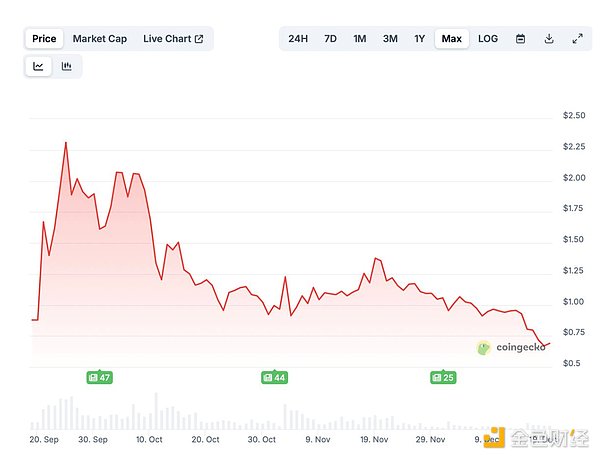
Task: Toggle LOG scale on the chart
Action: coord(488,39)
